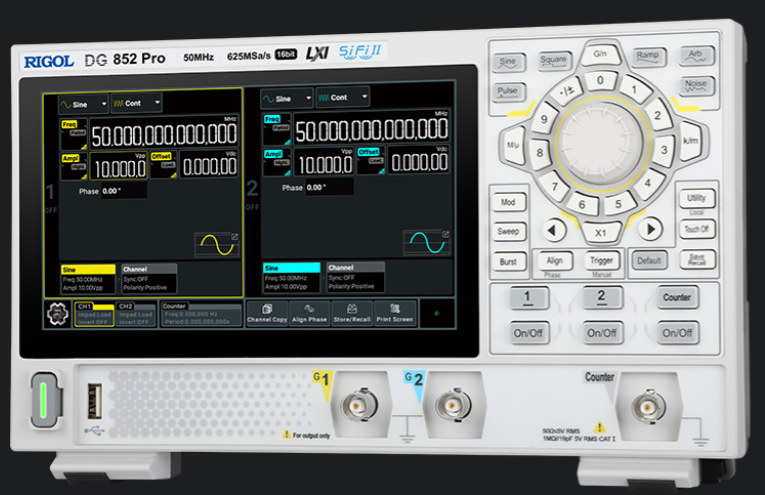This screenshot has height=495, width=765.
Task: Tap the Channel Copy icon
Action: 267,313
